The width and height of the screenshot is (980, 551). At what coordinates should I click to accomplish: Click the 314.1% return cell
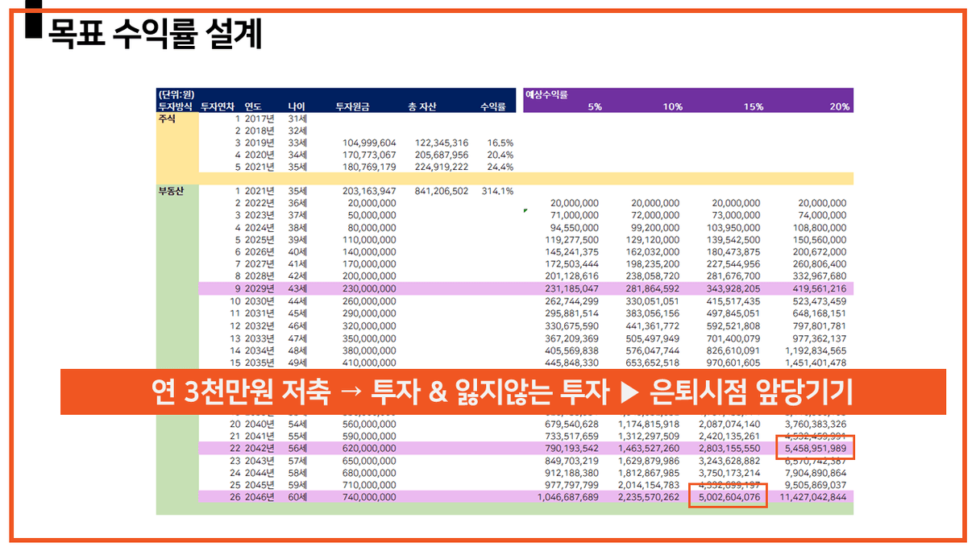click(x=497, y=191)
